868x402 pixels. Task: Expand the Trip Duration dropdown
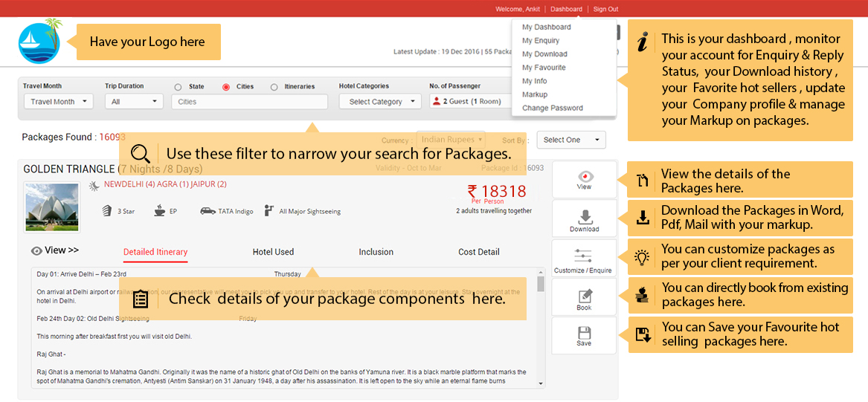tap(134, 102)
